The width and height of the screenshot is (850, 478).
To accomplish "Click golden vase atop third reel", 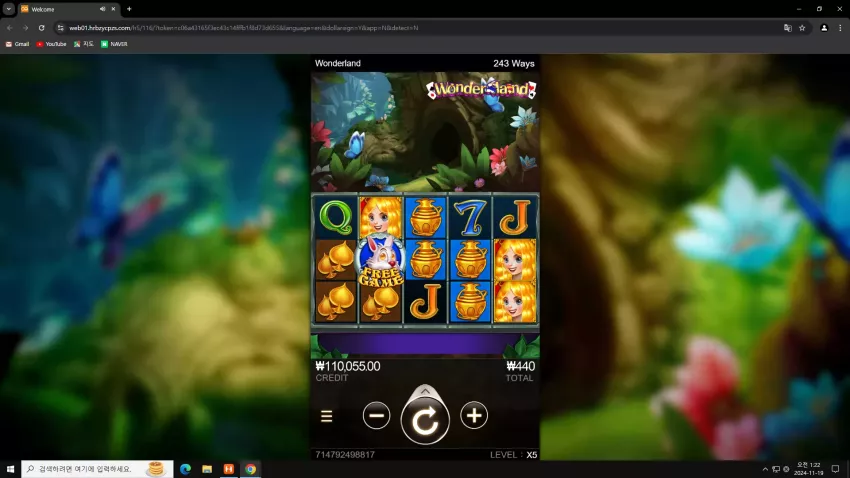I will [x=425, y=217].
